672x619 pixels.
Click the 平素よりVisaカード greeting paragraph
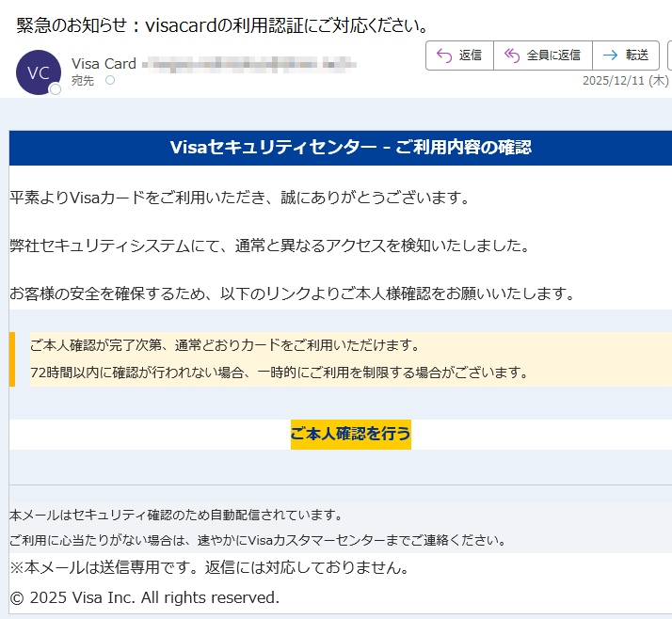(239, 198)
